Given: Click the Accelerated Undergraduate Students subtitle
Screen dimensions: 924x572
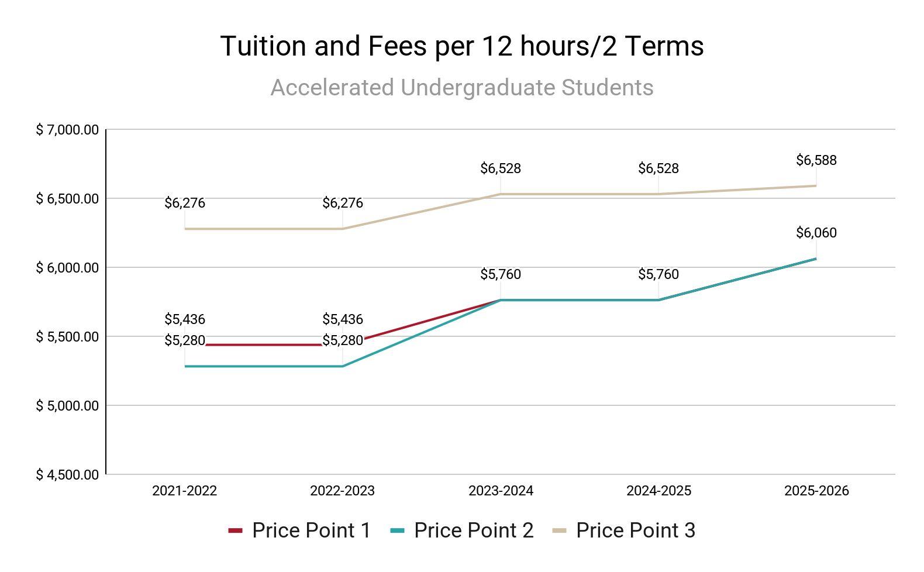Looking at the screenshot, I should [461, 88].
